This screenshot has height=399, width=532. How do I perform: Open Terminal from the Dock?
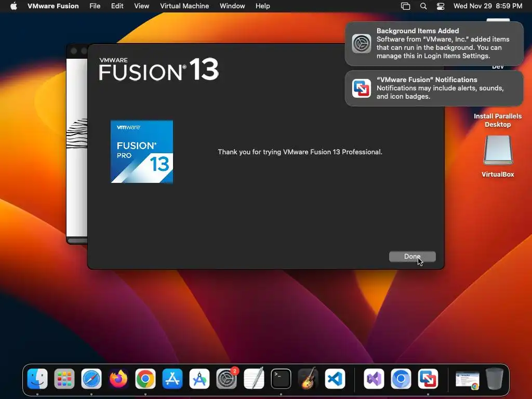[x=281, y=379]
